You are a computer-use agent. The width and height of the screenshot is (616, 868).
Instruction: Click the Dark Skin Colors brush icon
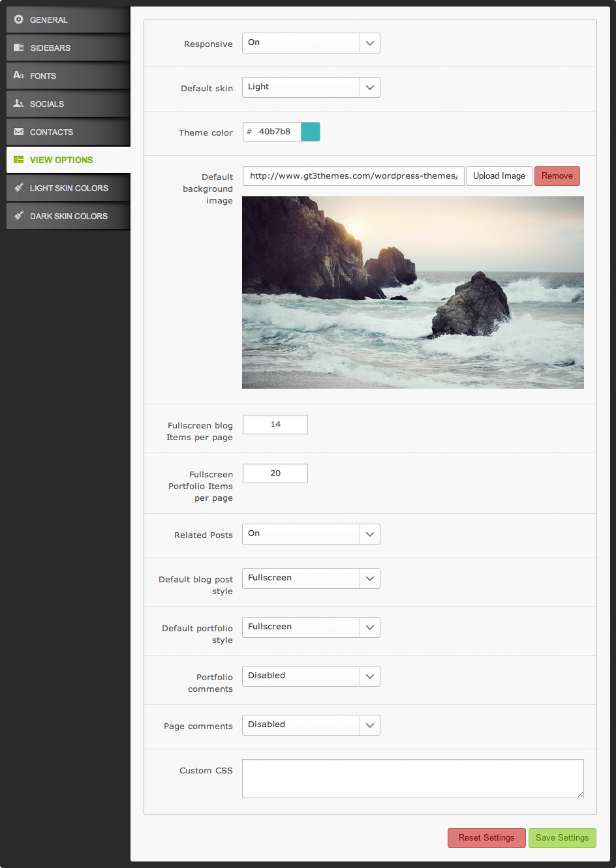point(18,216)
